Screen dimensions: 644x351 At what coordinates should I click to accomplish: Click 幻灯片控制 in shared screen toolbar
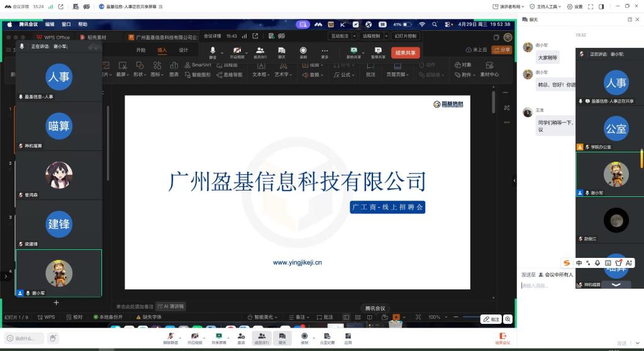(x=406, y=36)
